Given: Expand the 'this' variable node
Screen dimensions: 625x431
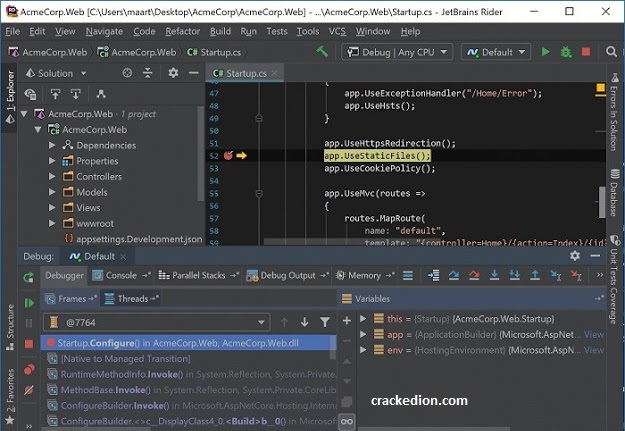Looking at the screenshot, I should coord(363,319).
